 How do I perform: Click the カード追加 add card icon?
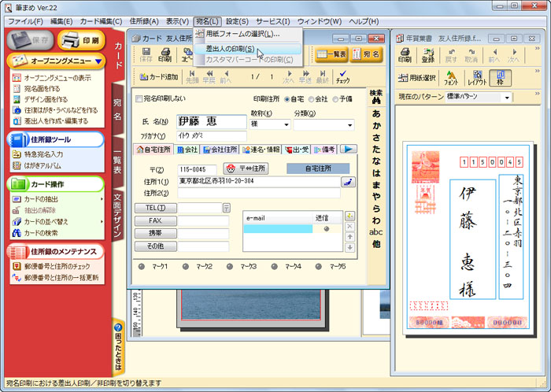click(x=158, y=76)
